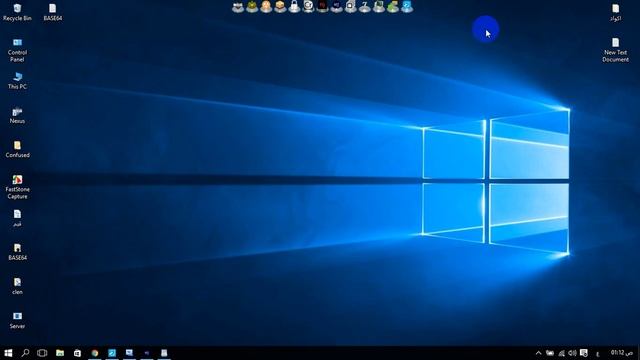
Task: Switch to Visual Studio in the taskbar
Action: click(147, 353)
